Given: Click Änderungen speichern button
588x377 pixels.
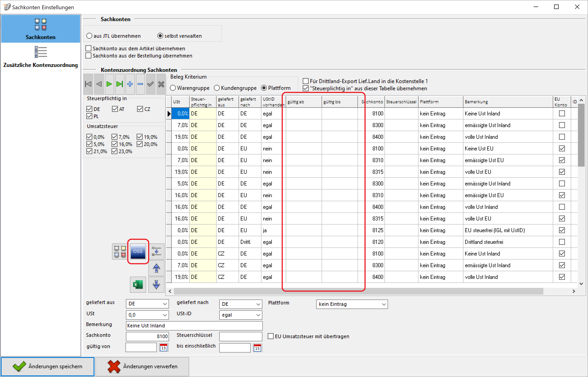Looking at the screenshot, I should point(48,366).
